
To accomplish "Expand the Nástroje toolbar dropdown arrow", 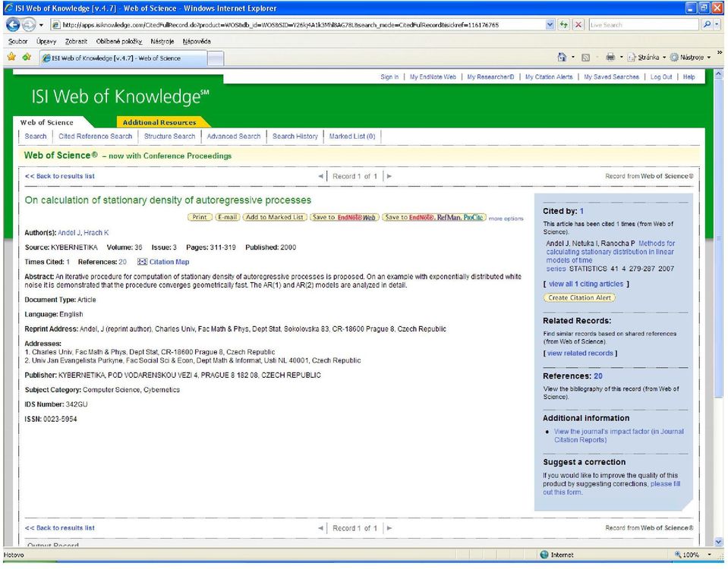I will pyautogui.click(x=709, y=58).
